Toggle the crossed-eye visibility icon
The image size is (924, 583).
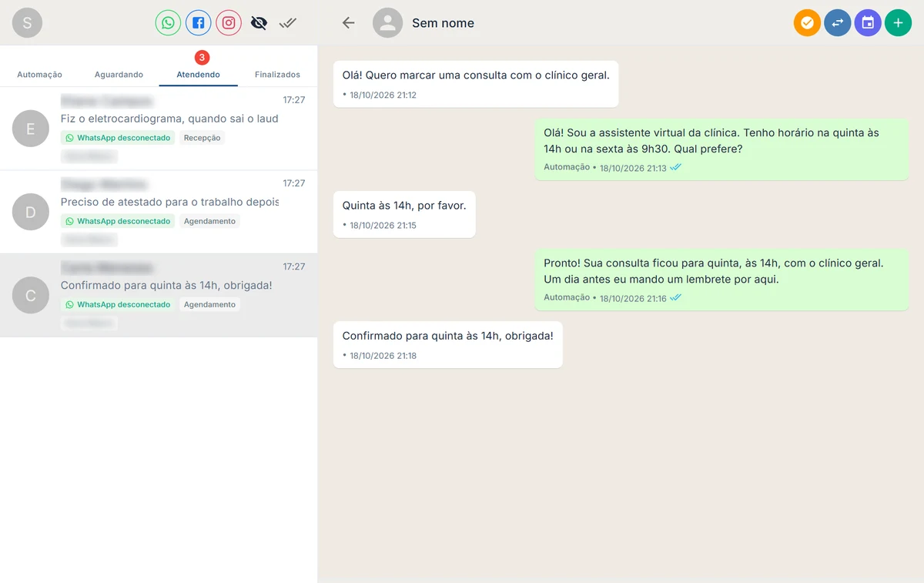259,23
